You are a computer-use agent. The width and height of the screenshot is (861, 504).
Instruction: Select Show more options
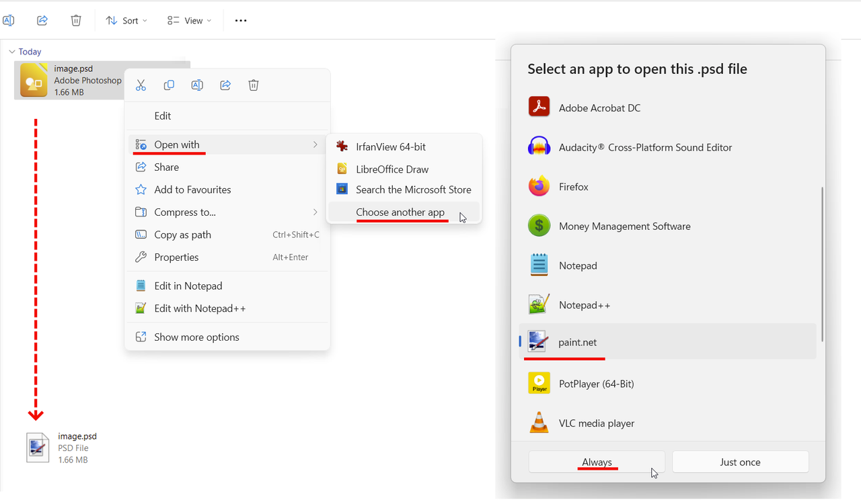tap(227, 337)
